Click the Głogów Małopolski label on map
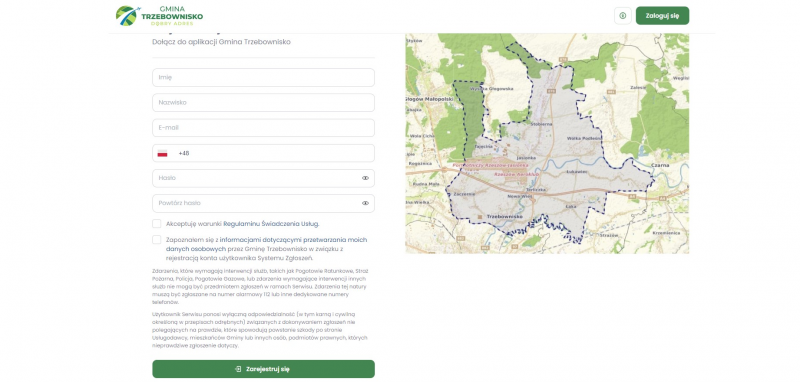The width and height of the screenshot is (800, 382). tap(430, 99)
